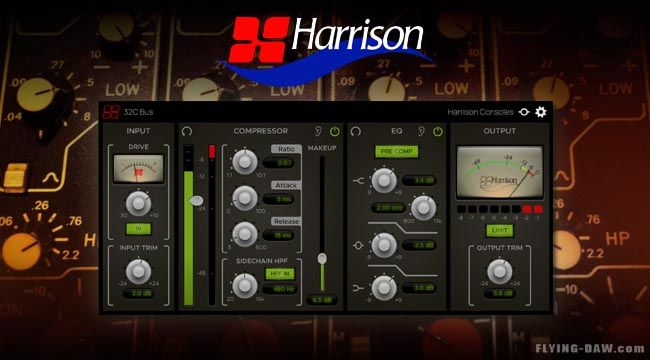Image resolution: width=650 pixels, height=360 pixels.
Task: Toggle the Drive IN button
Action: (x=138, y=229)
